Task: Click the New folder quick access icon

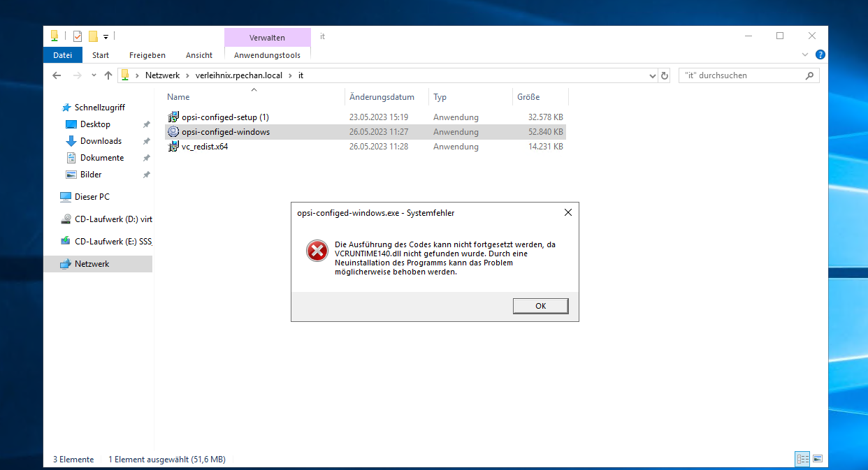Action: [x=93, y=36]
